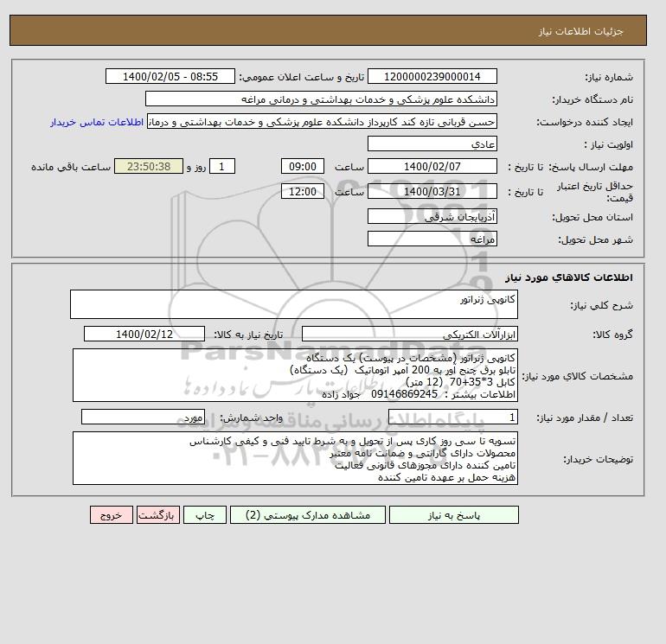Click price validity date 1400/03/31
Viewport: 666px width, 644px height.
[432, 191]
